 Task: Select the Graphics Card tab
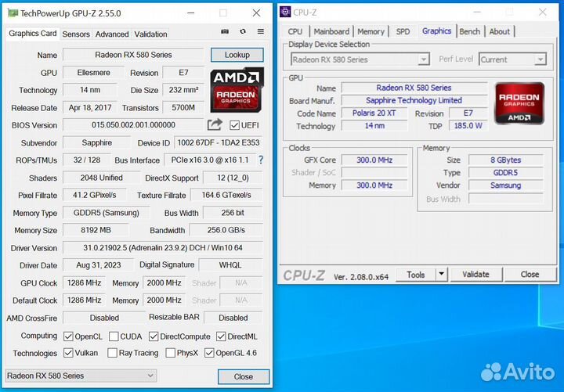tap(33, 34)
